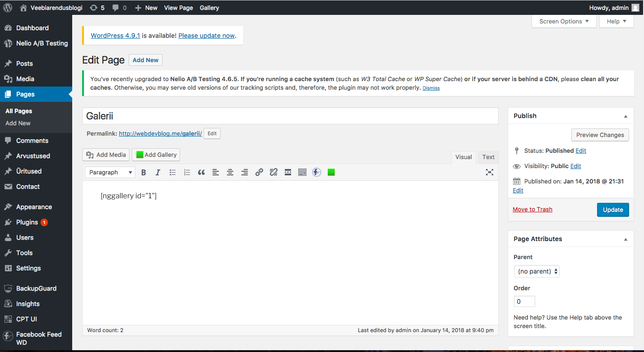
Task: Open Insights in the sidebar
Action: point(36,304)
